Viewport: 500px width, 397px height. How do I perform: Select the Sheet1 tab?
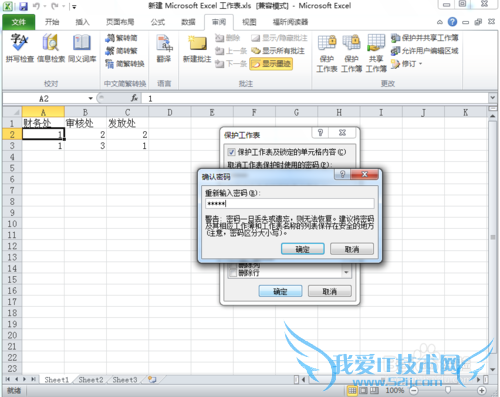pyautogui.click(x=56, y=380)
